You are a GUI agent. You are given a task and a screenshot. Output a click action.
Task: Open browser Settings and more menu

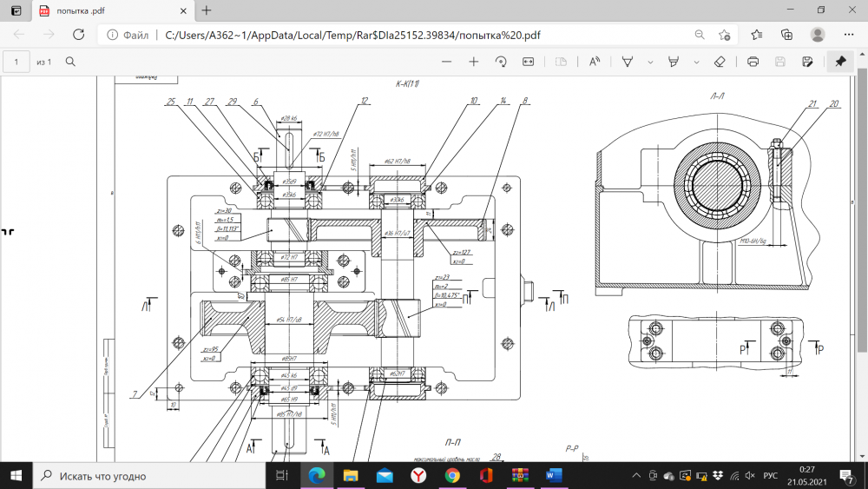847,35
